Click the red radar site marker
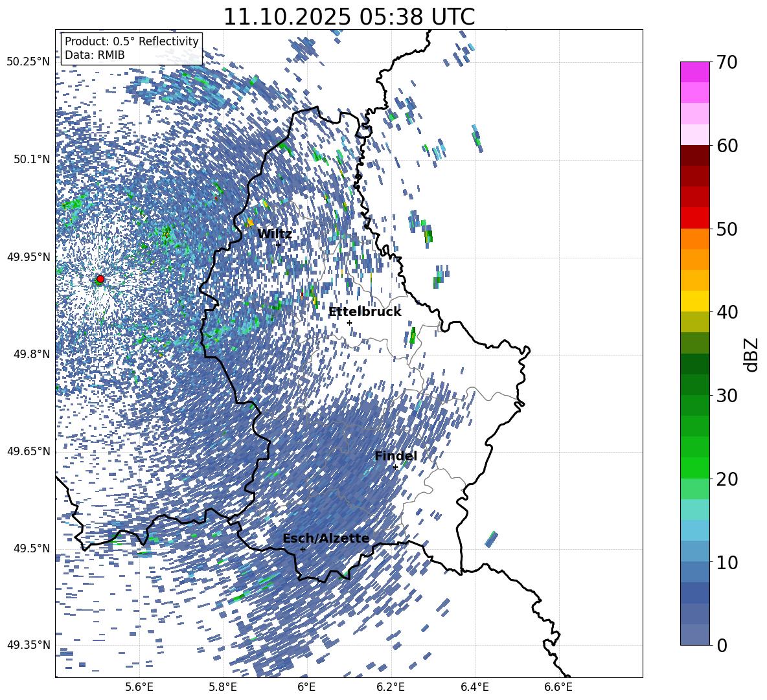767x700 pixels. 100,279
